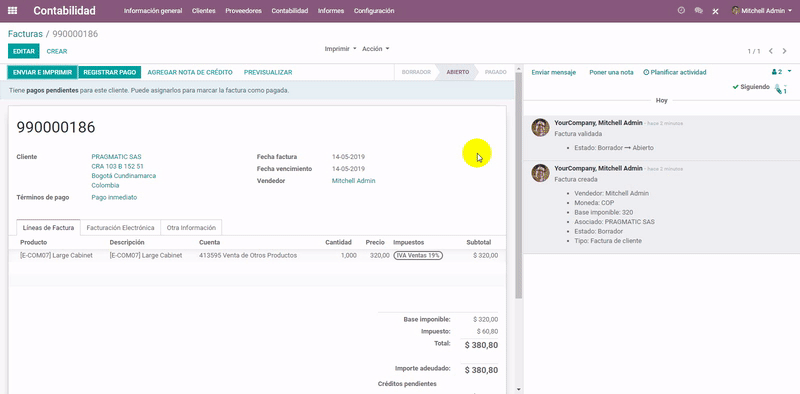The width and height of the screenshot is (800, 394).
Task: Switch to Líneas de Factura tab
Action: [x=48, y=228]
